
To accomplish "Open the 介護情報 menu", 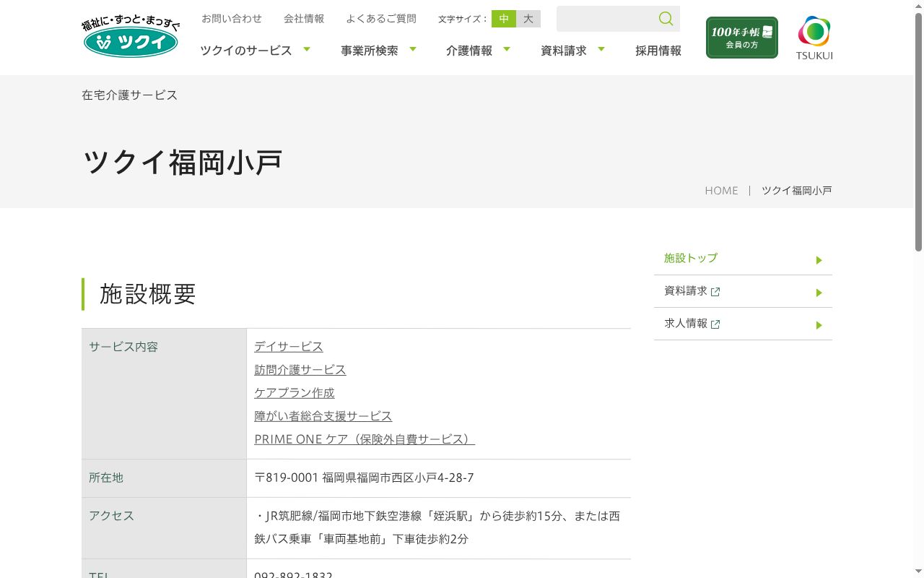I will click(469, 51).
